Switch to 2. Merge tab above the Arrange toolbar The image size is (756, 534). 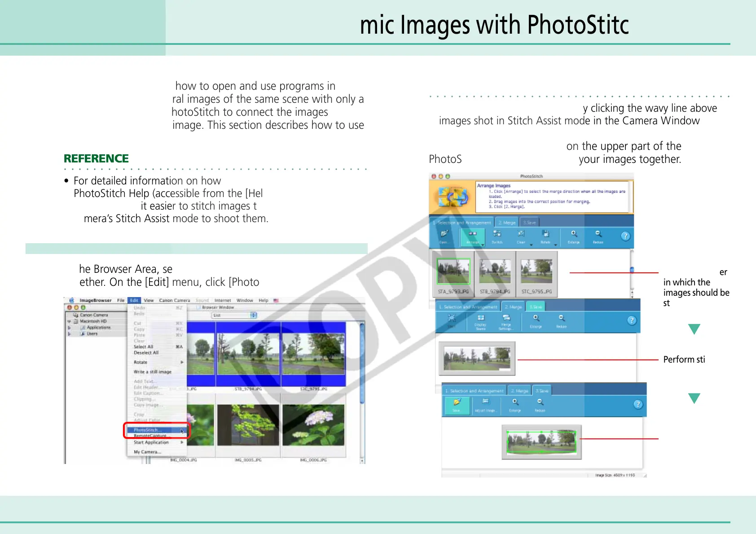(507, 223)
